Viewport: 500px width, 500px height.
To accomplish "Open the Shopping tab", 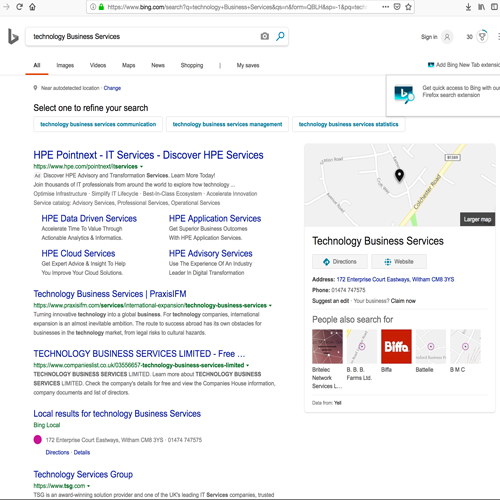I will tap(192, 65).
